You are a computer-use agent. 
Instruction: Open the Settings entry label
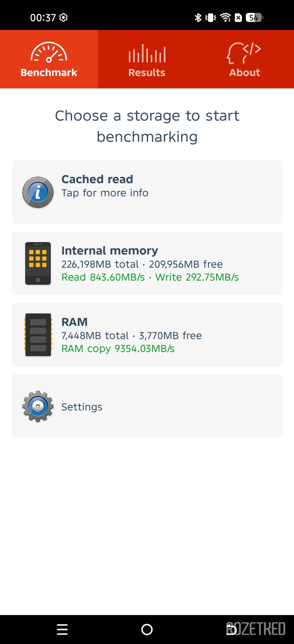(82, 407)
